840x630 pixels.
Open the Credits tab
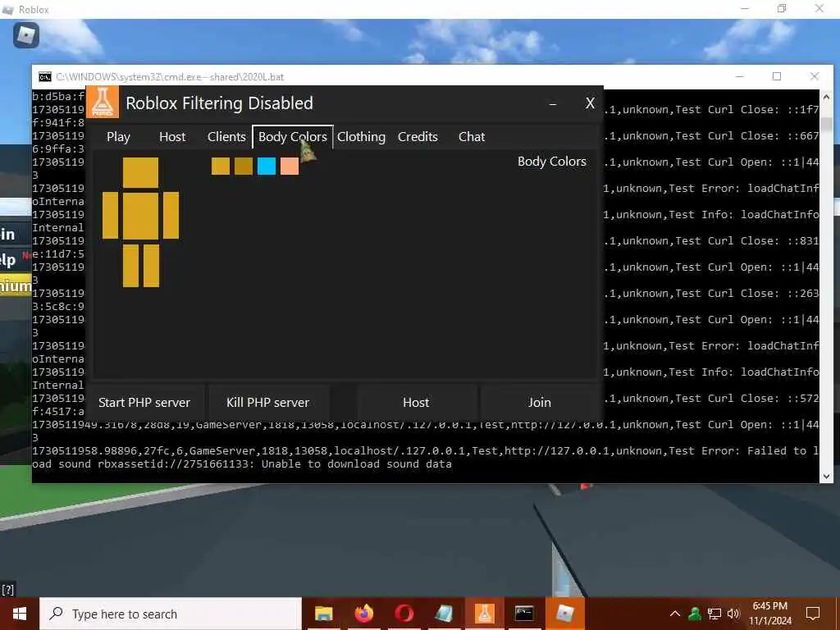418,137
